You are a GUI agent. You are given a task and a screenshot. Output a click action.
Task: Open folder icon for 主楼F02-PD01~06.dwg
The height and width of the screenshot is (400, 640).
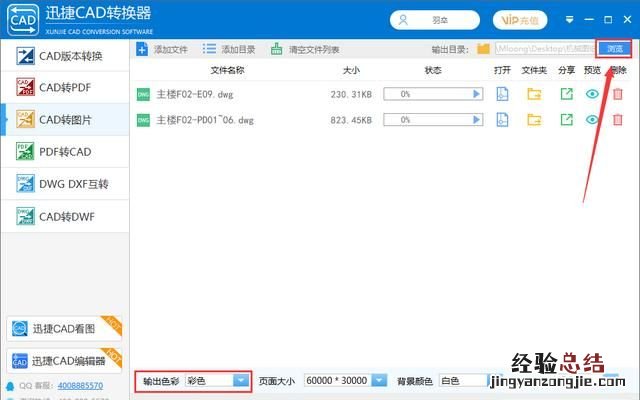click(534, 120)
